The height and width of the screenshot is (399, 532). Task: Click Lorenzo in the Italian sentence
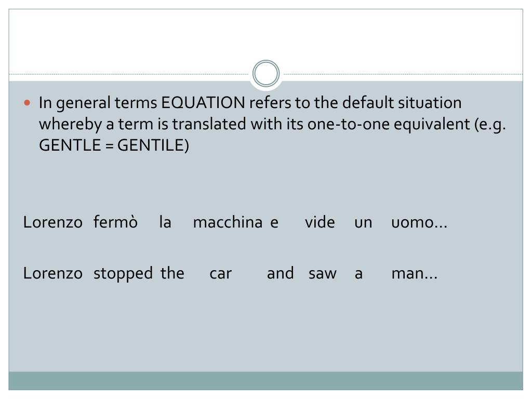(53, 222)
